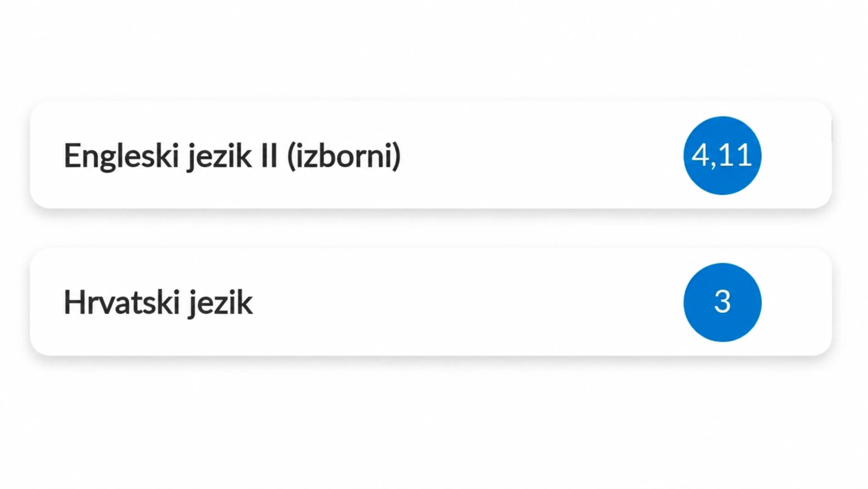868x489 pixels.
Task: View grades for the Croatian language course
Action: pyautogui.click(x=431, y=302)
